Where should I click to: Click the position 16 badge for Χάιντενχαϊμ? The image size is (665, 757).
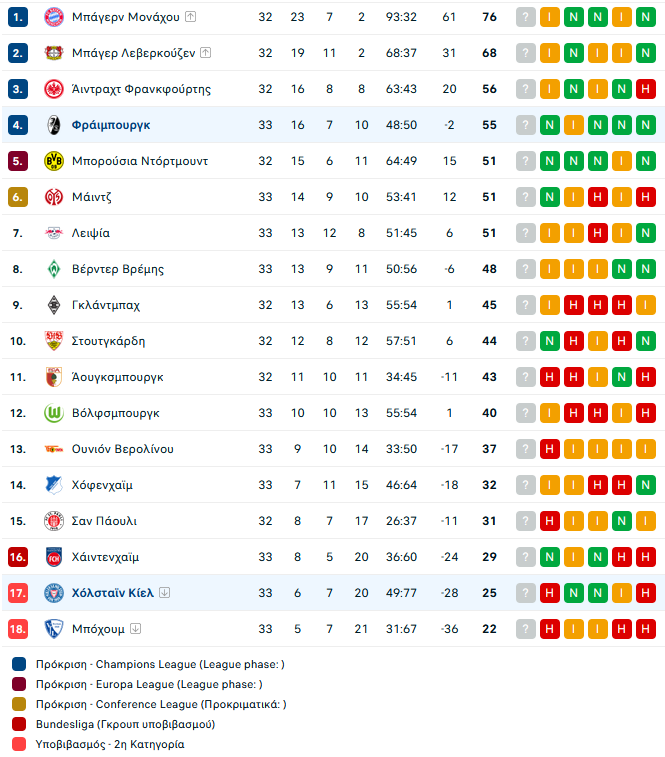tap(18, 557)
